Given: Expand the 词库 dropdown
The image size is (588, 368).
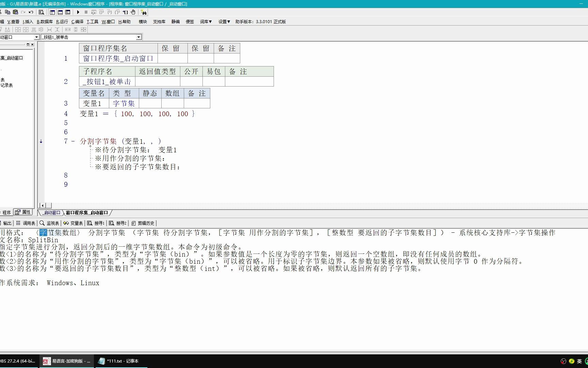Looking at the screenshot, I should 206,21.
